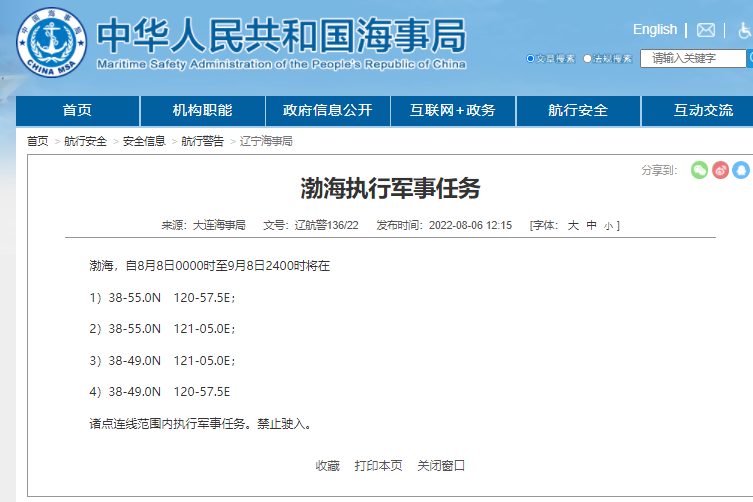Click 打印本页 to print the page
753x502 pixels.
pyautogui.click(x=378, y=465)
